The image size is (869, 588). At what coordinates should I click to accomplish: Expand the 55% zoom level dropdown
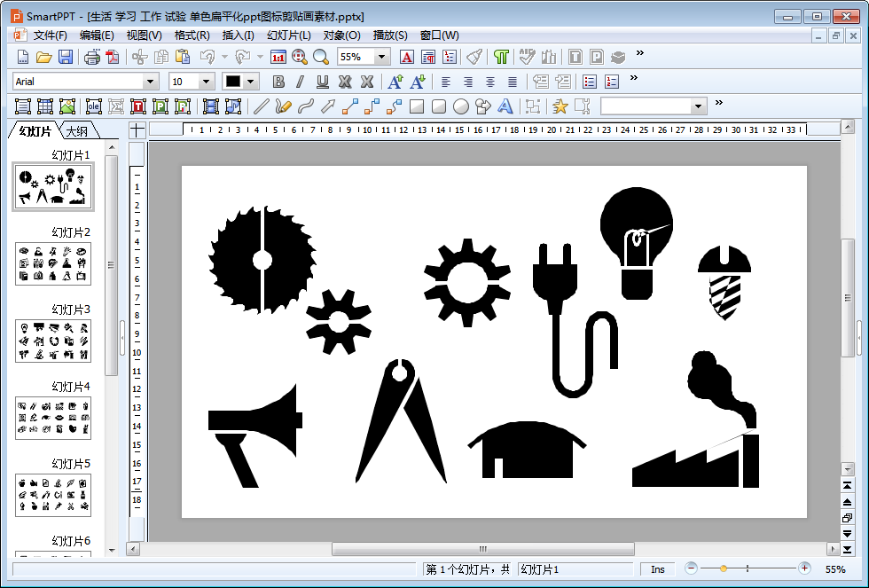coord(382,57)
